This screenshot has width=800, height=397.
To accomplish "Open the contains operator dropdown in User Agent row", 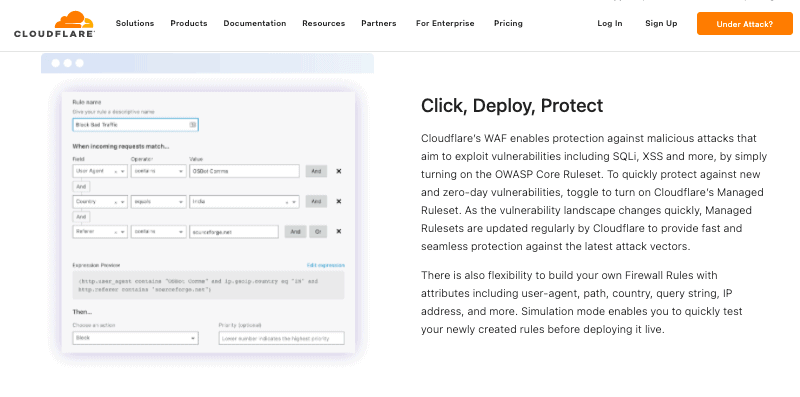I will pyautogui.click(x=158, y=171).
